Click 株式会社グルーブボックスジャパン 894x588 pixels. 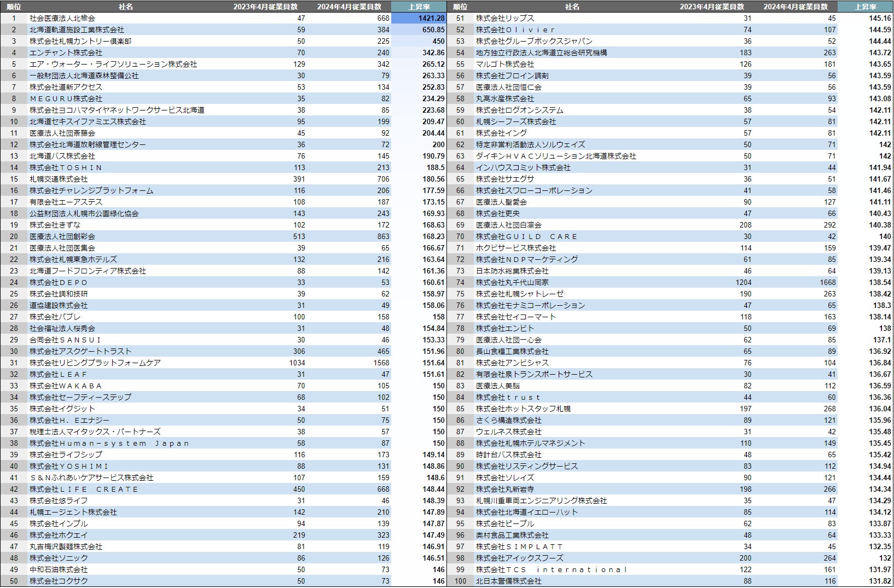[534, 41]
